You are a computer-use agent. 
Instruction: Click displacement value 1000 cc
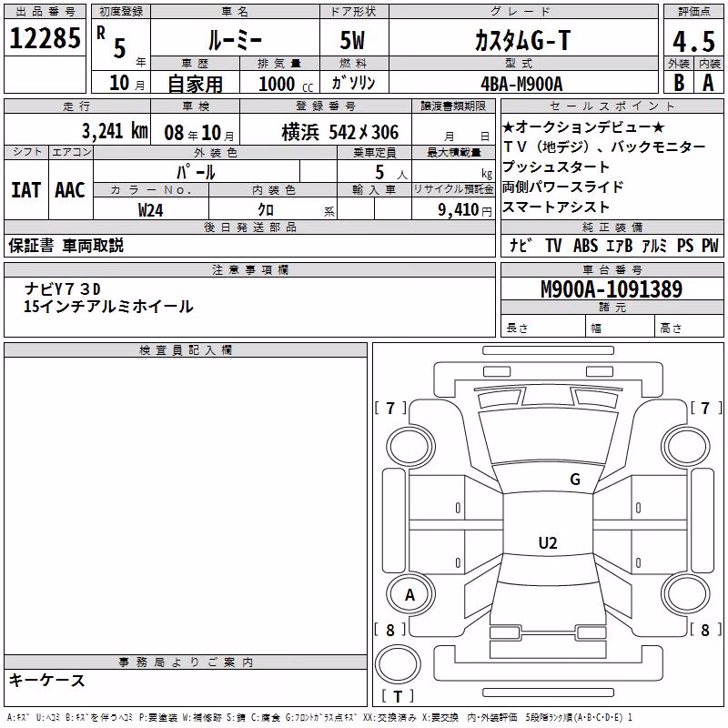tap(286, 84)
